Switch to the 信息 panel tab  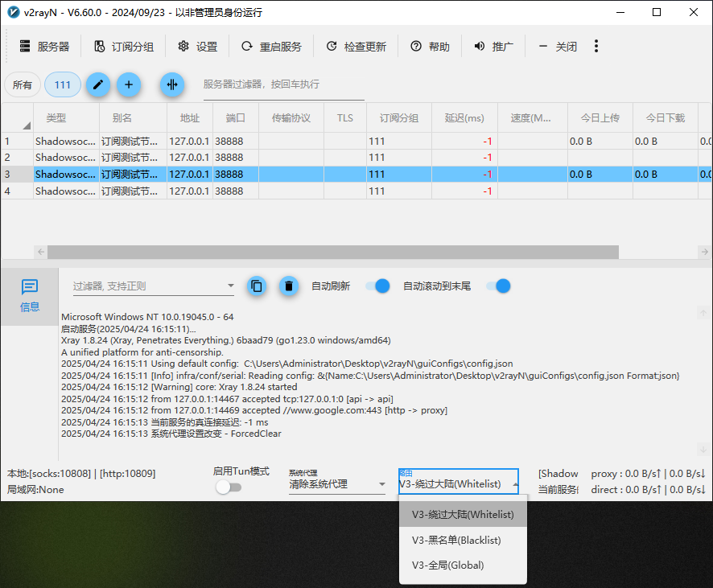pos(30,294)
